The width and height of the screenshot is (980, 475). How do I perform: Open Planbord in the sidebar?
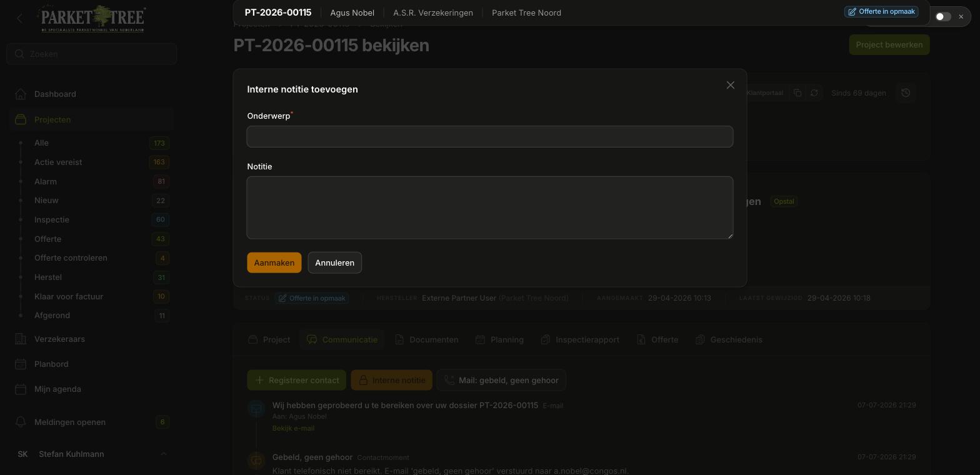pos(91,364)
